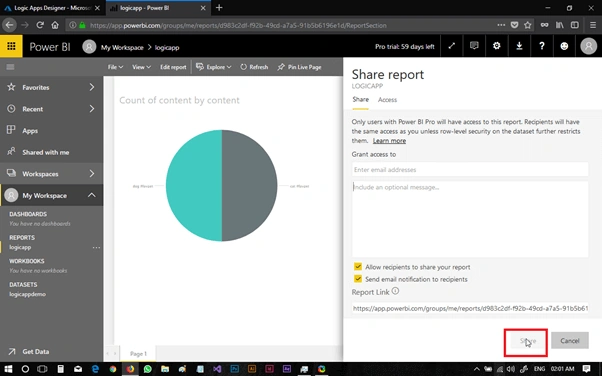Switch to the Access tab
The image size is (602, 376).
coord(387,100)
